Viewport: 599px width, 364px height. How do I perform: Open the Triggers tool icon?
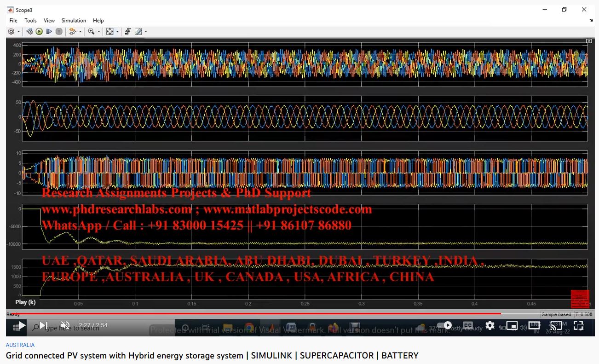coord(128,32)
